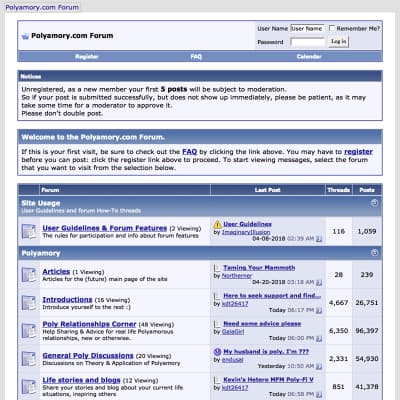Open the Introductions forum
The height and width of the screenshot is (400, 400).
[x=67, y=300]
